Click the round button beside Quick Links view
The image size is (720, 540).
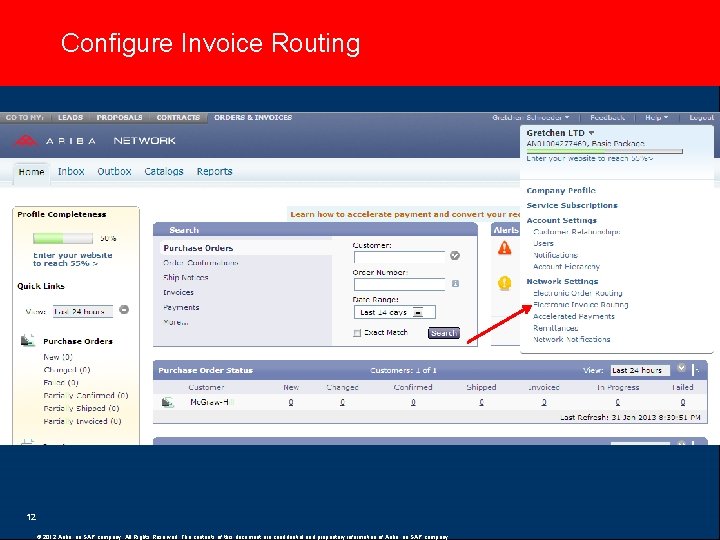point(124,310)
